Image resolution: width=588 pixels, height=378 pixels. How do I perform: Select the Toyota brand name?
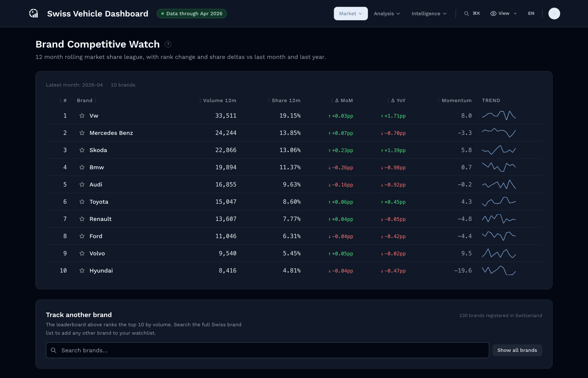pos(99,202)
